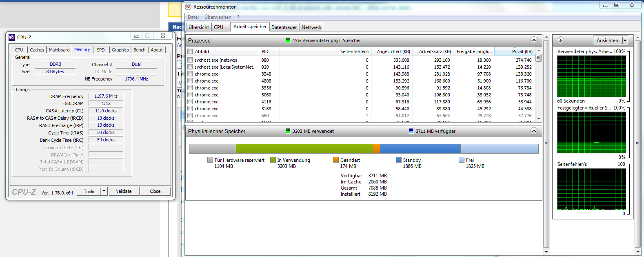This screenshot has height=257, width=644.
Task: Click the Size value 8 GBytes
Action: (55, 72)
